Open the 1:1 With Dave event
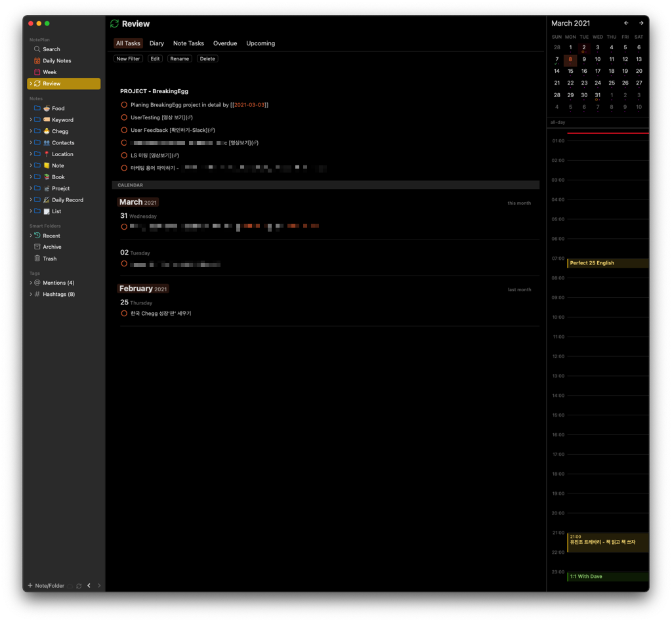 (608, 577)
